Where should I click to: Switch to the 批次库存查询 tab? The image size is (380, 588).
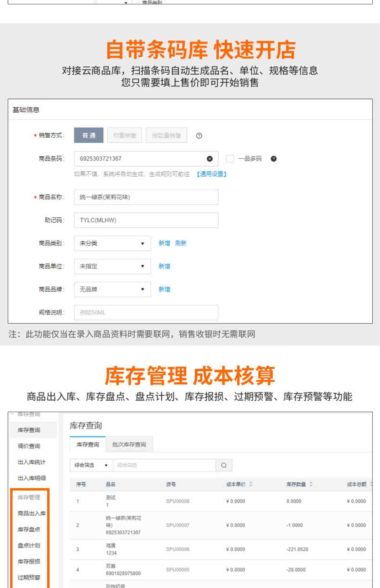click(x=129, y=444)
